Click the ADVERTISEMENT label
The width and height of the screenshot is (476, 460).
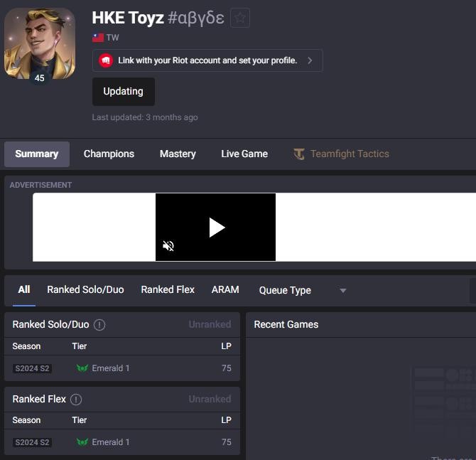pos(40,185)
